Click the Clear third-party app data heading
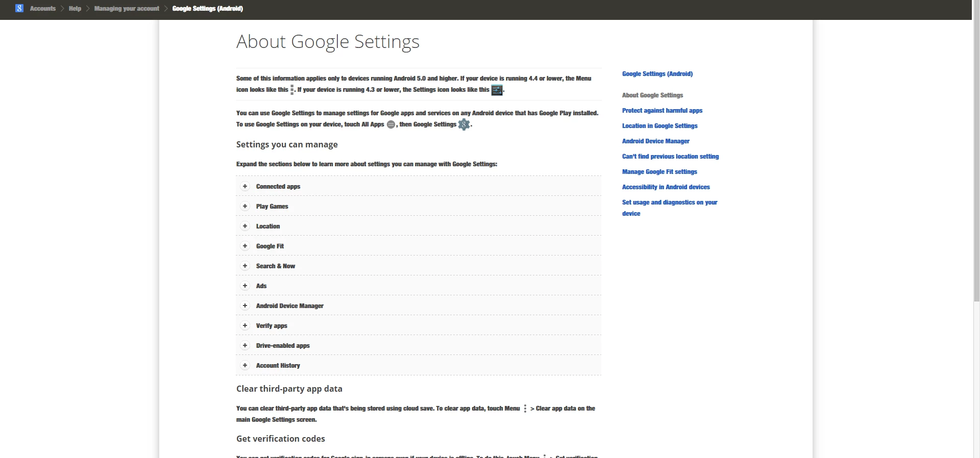 coord(289,389)
